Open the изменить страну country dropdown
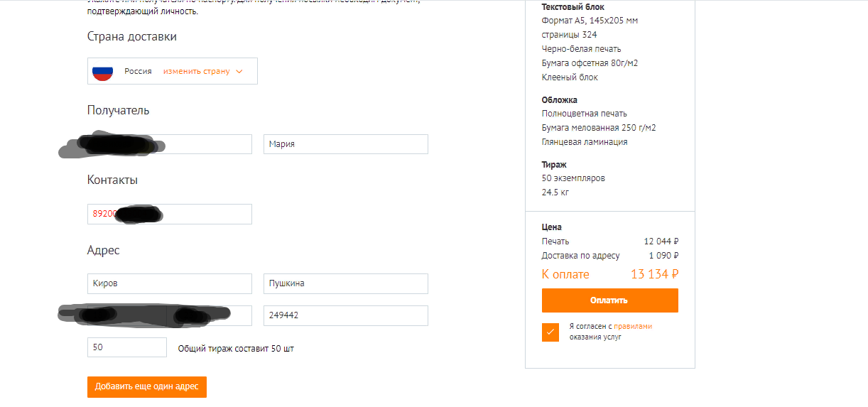 click(197, 72)
